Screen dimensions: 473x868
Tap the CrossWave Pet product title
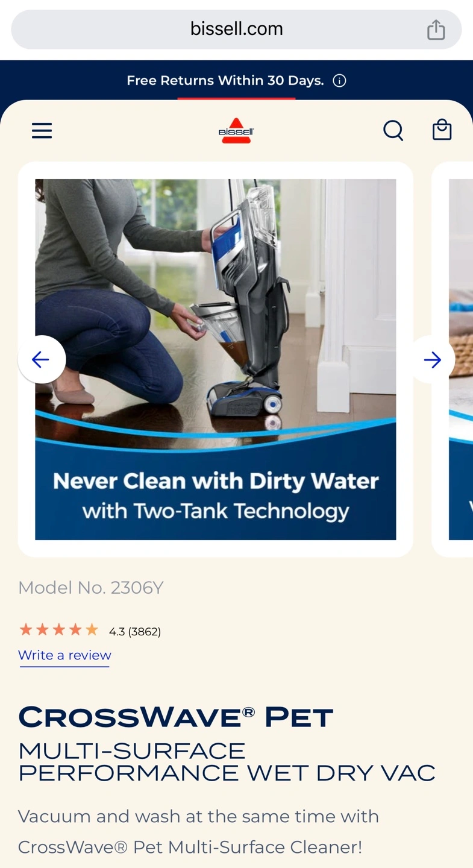(x=175, y=717)
